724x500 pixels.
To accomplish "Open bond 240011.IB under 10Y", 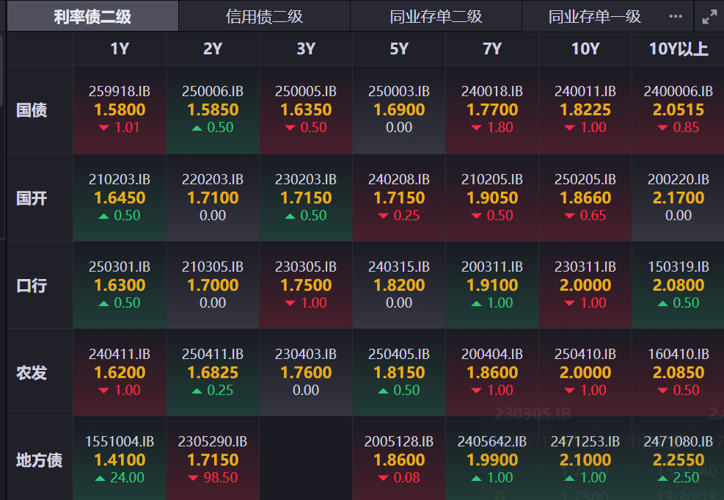I will 585,109.
